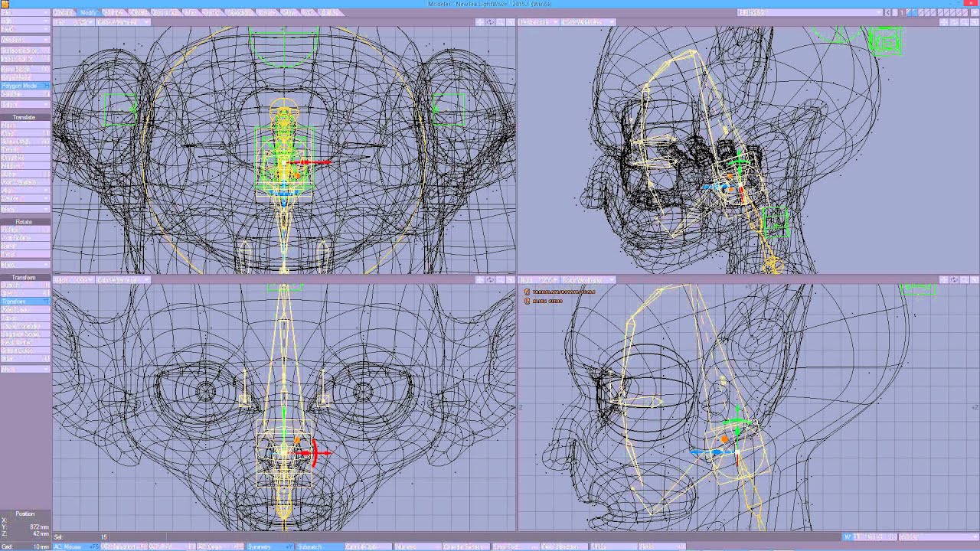Select the Shear tool
980x551 pixels.
26,174
